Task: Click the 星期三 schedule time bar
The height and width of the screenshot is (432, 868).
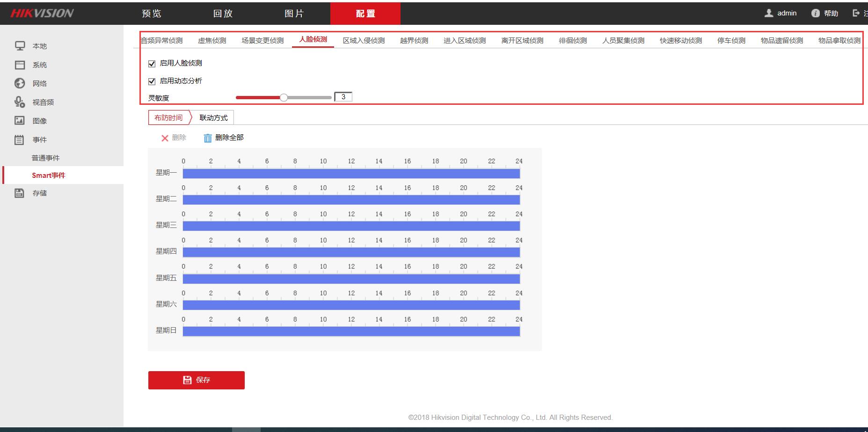Action: (x=351, y=226)
